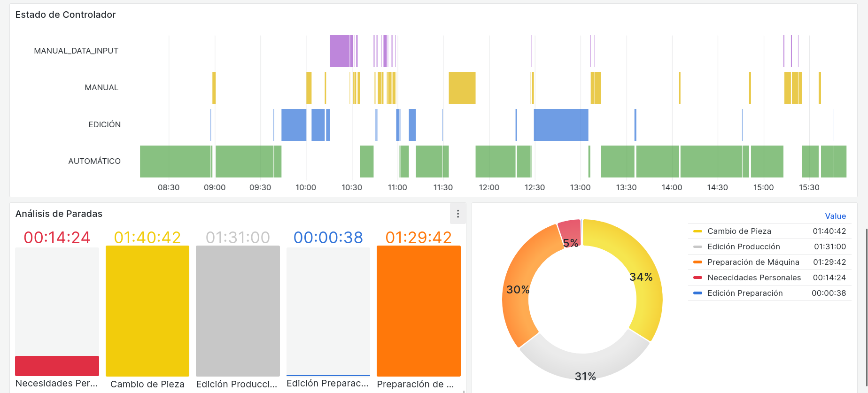868x393 pixels.
Task: Click the gray Edición Producción bar
Action: click(238, 311)
